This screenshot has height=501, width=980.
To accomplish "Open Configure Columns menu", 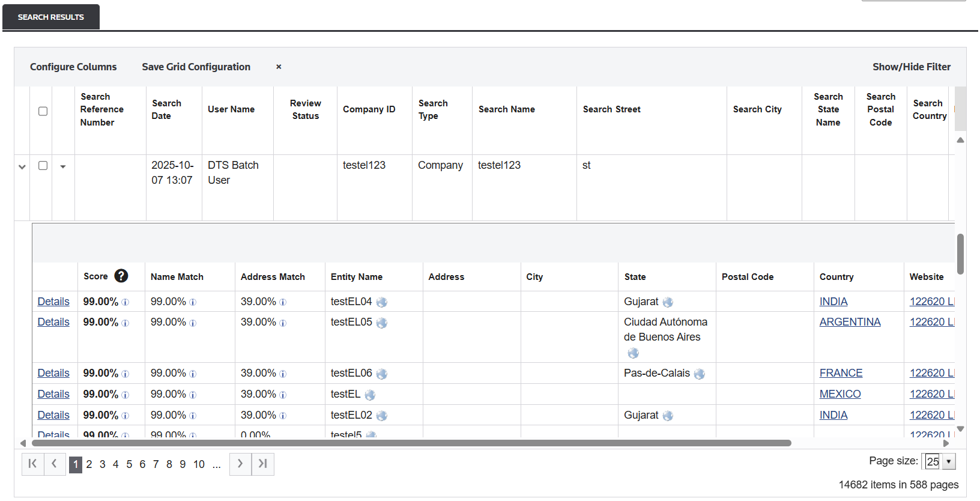I will [x=73, y=67].
